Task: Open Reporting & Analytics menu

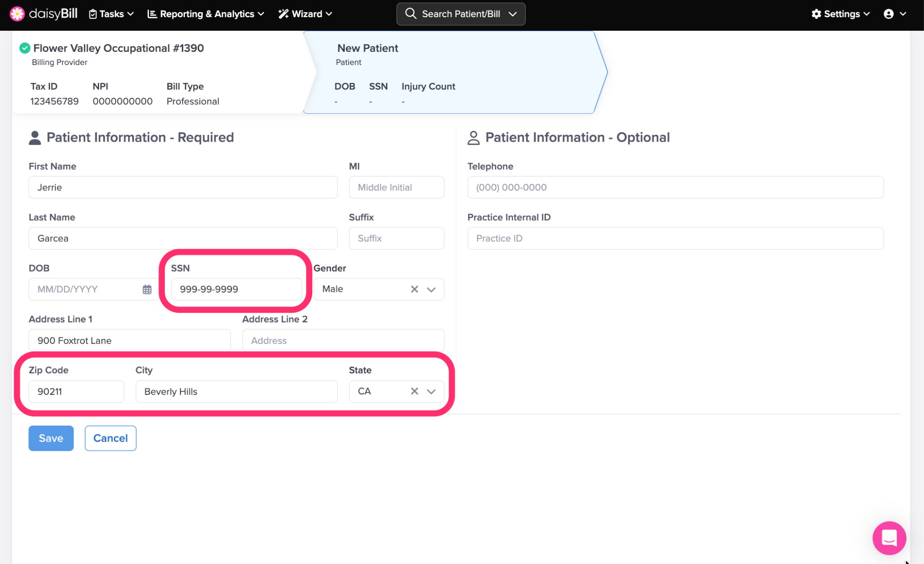Action: [206, 14]
